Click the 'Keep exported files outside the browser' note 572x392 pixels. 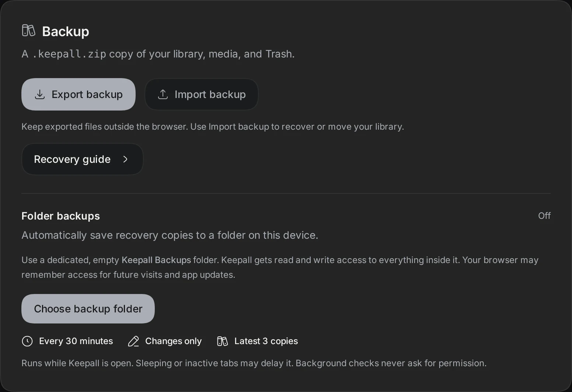213,127
